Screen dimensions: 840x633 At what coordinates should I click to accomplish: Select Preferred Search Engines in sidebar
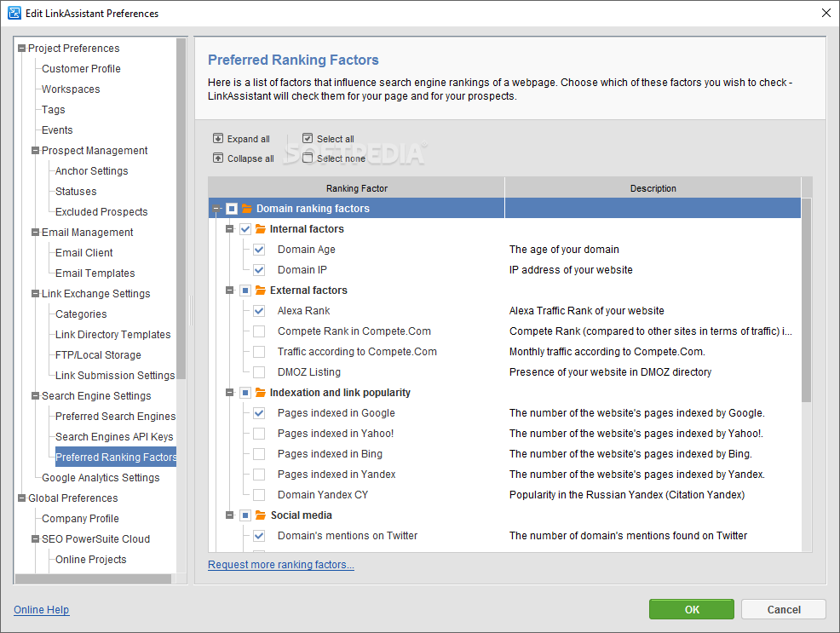115,416
